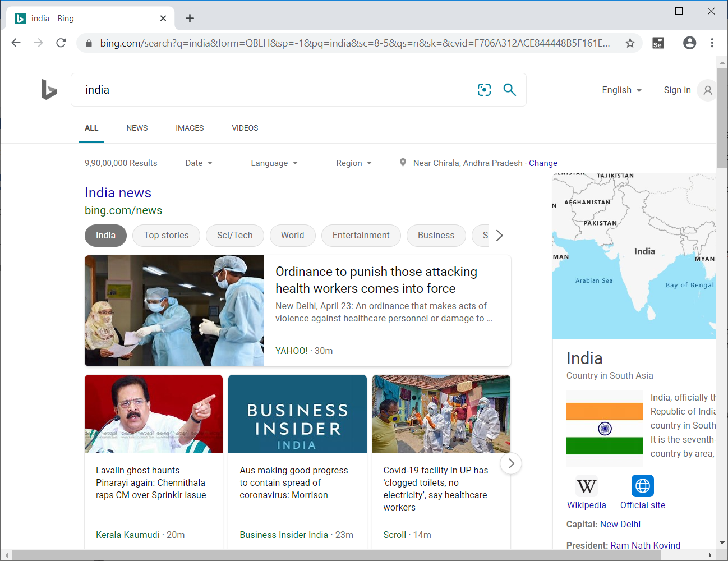
Task: Select the World news chip
Action: click(293, 236)
